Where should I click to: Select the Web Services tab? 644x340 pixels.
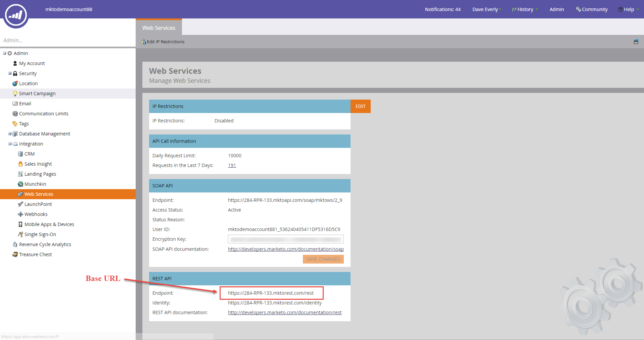point(159,28)
